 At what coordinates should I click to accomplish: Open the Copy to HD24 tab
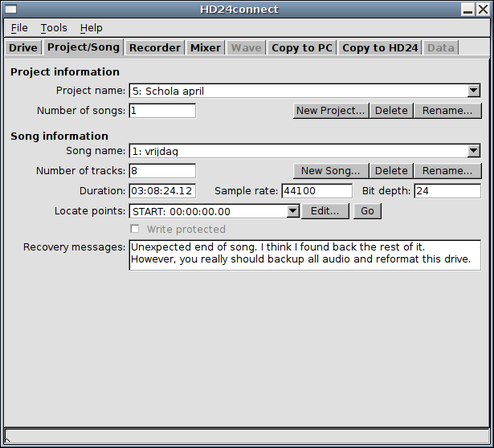point(380,47)
